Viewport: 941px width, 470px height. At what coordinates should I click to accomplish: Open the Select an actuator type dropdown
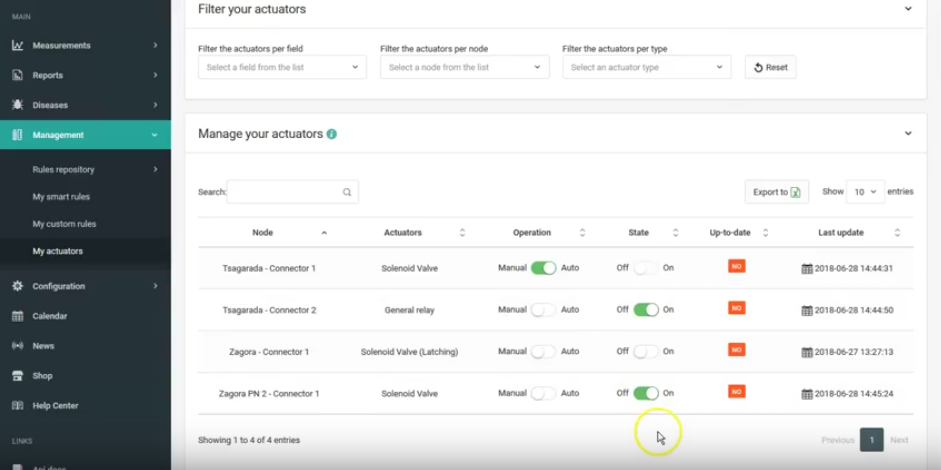646,67
